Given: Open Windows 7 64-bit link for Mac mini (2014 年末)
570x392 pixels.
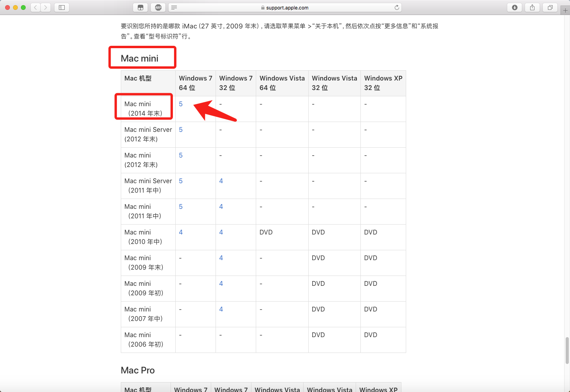Looking at the screenshot, I should click(x=181, y=104).
